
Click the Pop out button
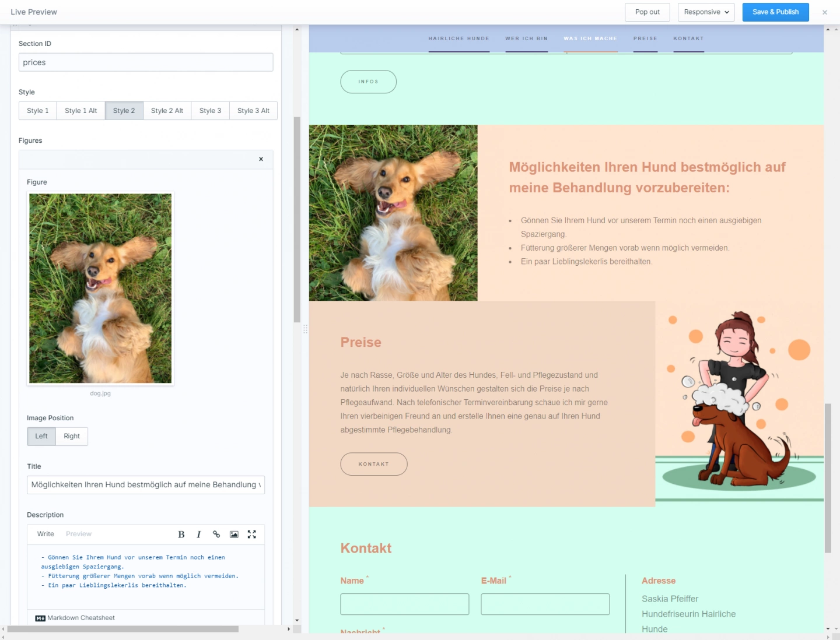pos(647,12)
